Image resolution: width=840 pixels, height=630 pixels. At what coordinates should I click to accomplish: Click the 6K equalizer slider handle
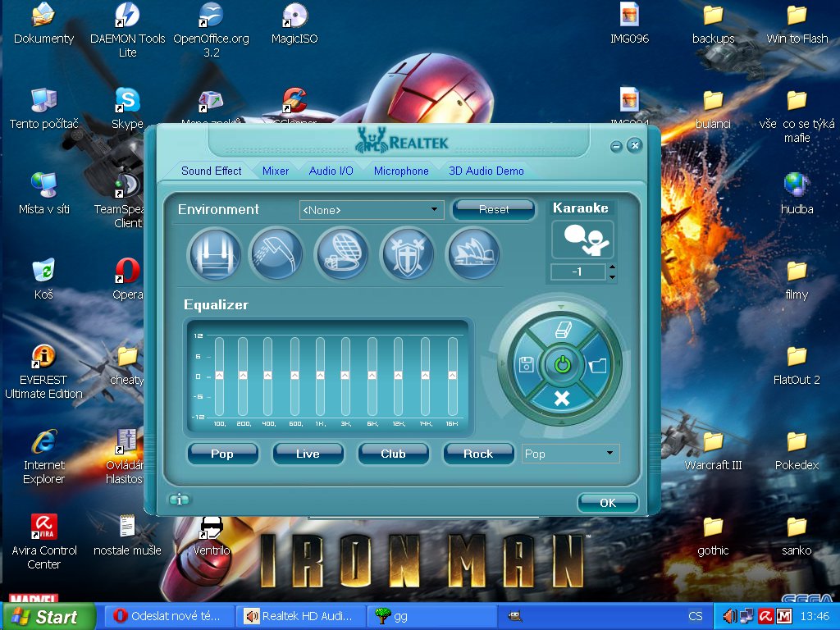click(372, 376)
